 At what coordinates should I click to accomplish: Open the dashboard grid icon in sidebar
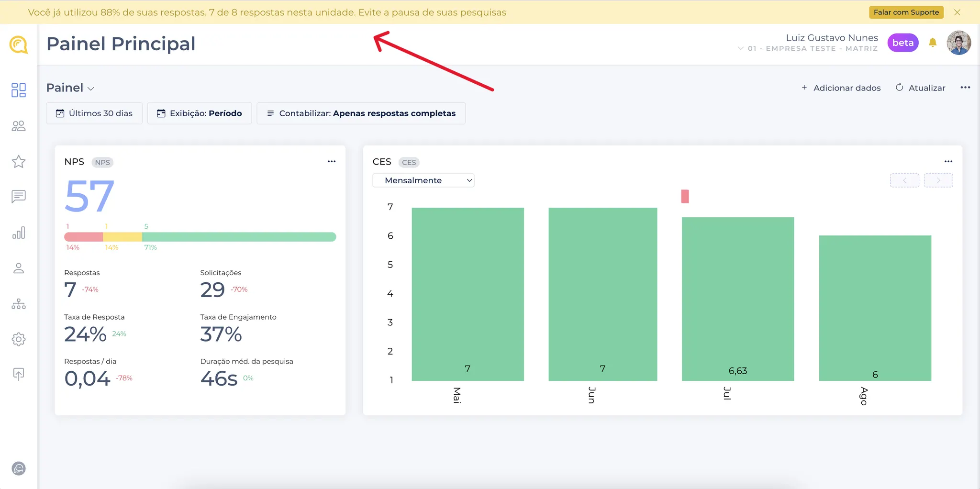19,90
